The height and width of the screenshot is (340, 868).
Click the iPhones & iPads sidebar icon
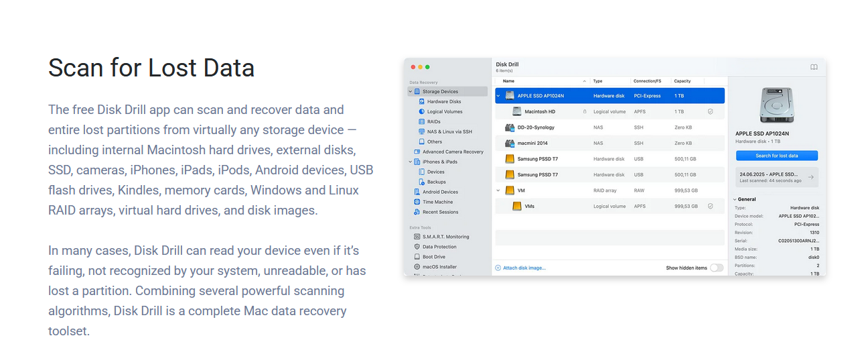click(x=417, y=162)
